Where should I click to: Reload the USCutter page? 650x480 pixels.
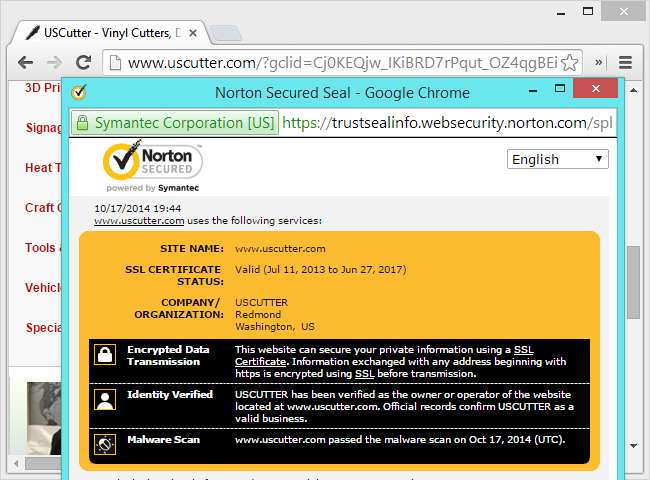84,62
